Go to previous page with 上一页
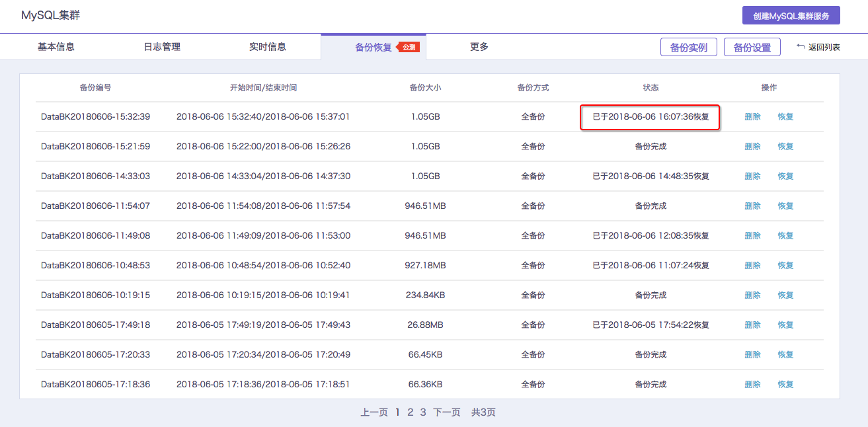868x427 pixels. (374, 412)
